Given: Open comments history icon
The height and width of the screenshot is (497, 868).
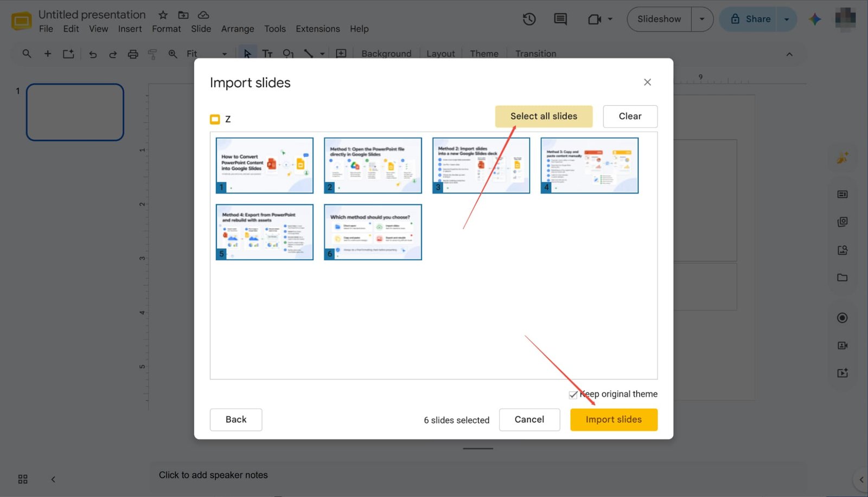Looking at the screenshot, I should point(560,20).
